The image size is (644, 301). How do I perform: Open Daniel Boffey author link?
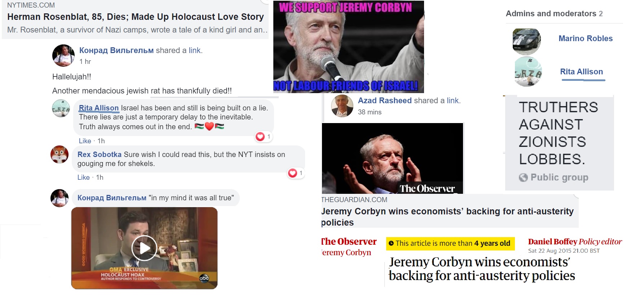coord(552,241)
